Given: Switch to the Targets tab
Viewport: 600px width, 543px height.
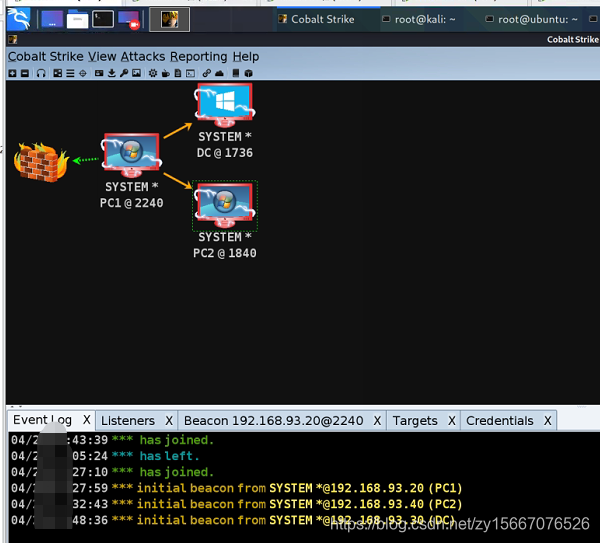Looking at the screenshot, I should [415, 421].
